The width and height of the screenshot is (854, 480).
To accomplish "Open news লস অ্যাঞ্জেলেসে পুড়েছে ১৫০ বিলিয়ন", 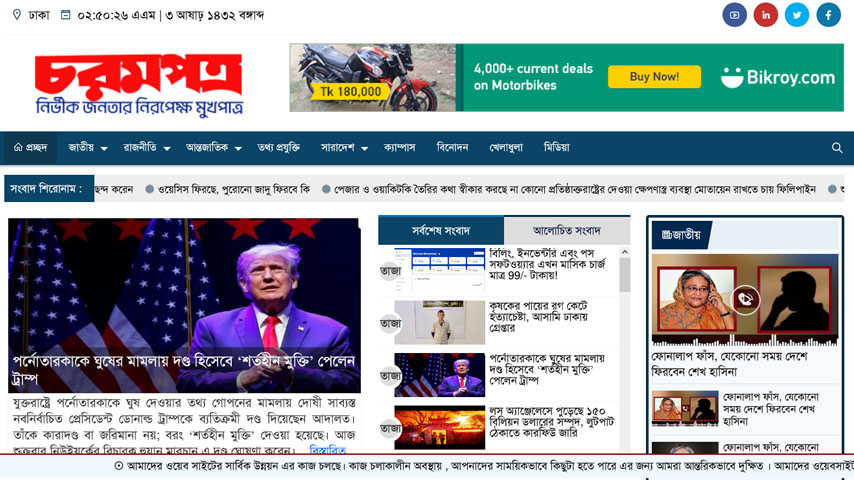I will point(551,422).
